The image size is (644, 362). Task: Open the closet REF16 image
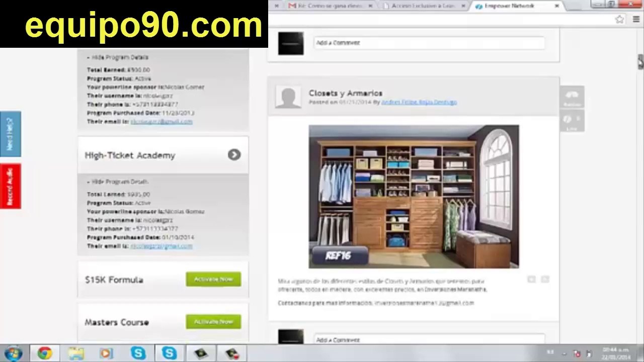pyautogui.click(x=414, y=197)
